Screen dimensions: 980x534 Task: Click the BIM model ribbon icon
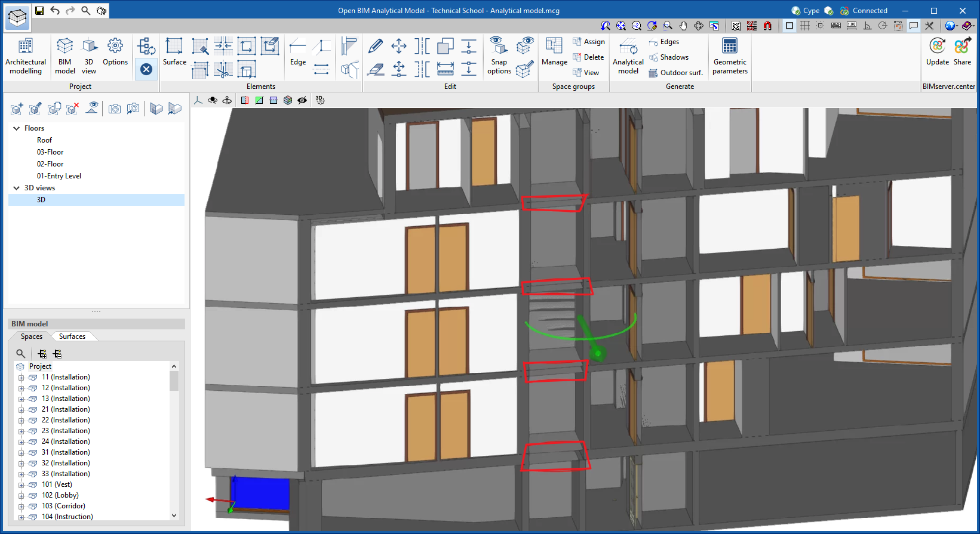(x=64, y=57)
